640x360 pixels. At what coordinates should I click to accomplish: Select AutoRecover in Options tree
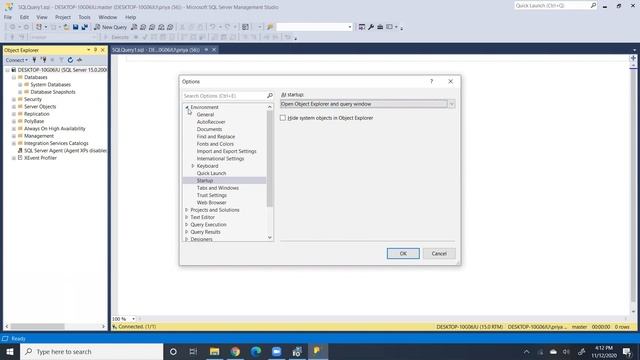211,122
